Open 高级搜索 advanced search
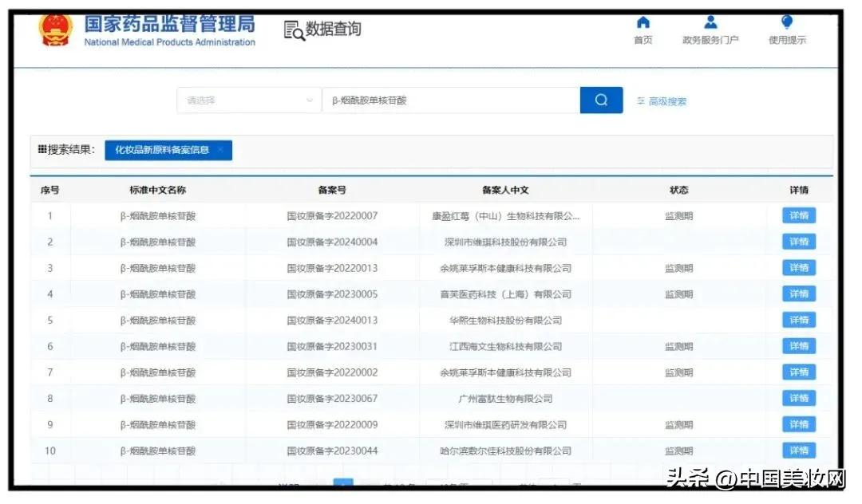Image resolution: width=862 pixels, height=504 pixels. click(x=662, y=101)
